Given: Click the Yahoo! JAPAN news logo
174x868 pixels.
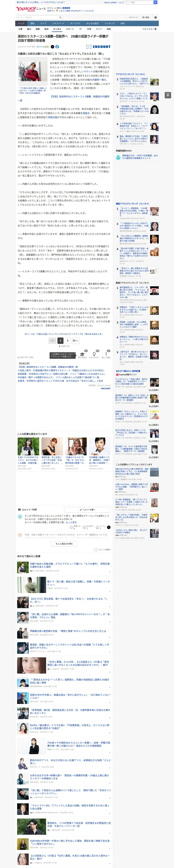Looking at the screenshot, I should tap(31, 9).
